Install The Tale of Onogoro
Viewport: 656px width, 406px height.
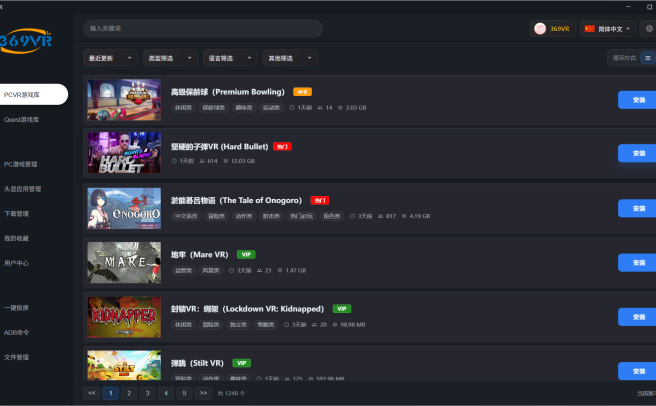click(637, 208)
